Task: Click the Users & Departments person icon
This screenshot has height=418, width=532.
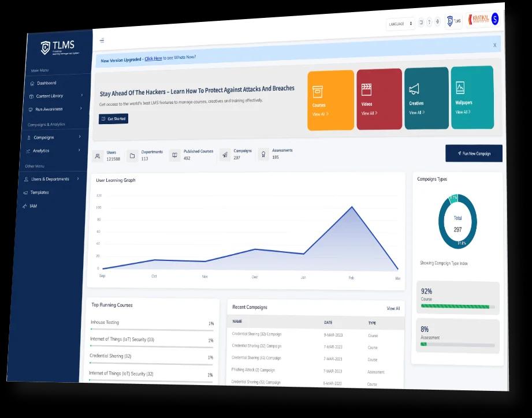Action: click(x=26, y=180)
